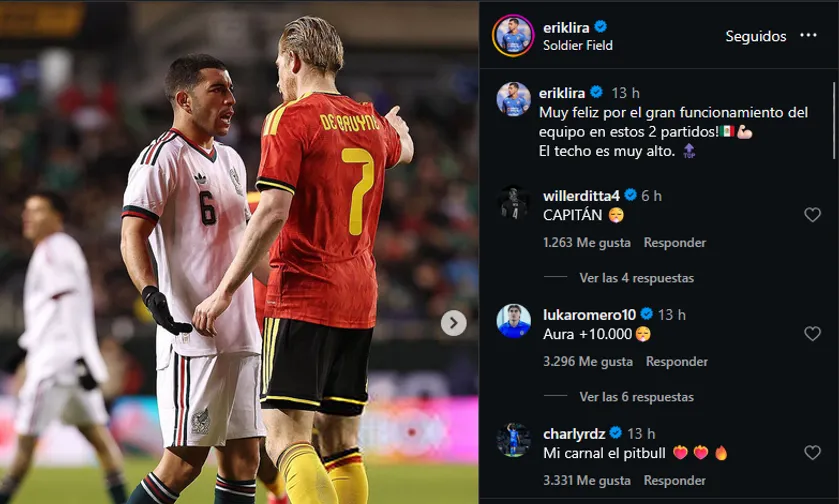Expand Ver las 4 respuestas

pos(636,278)
